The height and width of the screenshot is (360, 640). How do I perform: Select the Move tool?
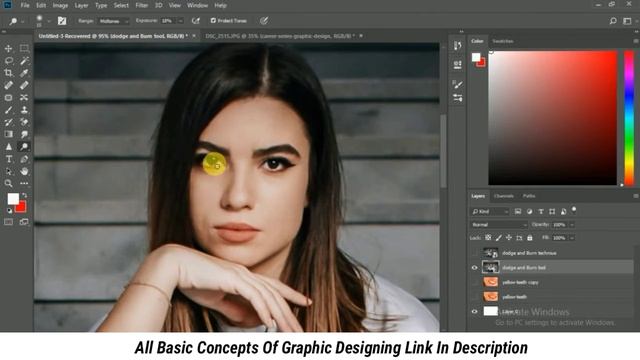point(9,49)
